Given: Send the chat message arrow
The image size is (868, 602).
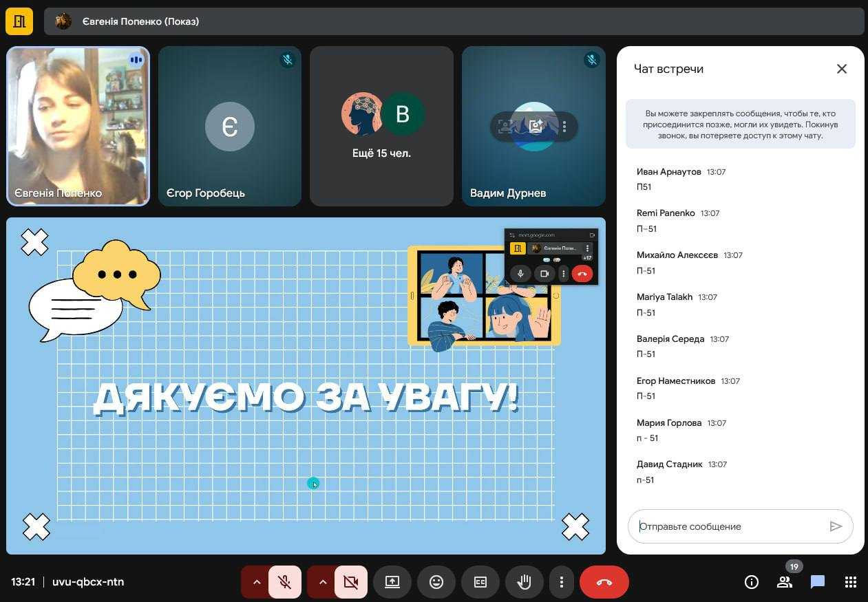Looking at the screenshot, I should 836,526.
